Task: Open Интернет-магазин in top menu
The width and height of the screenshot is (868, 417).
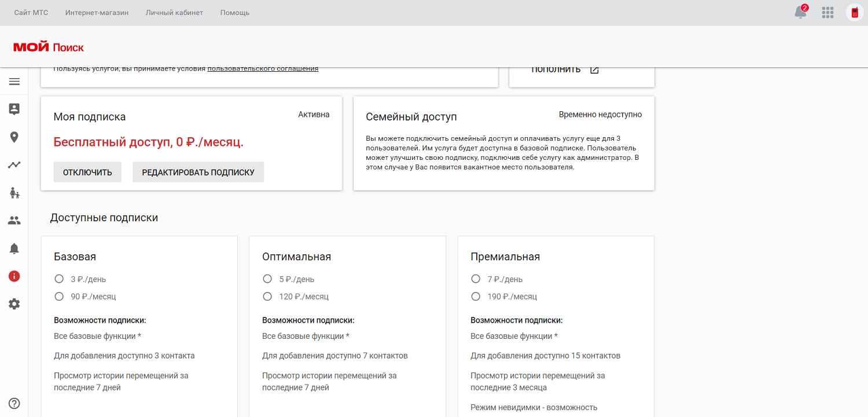Action: click(97, 13)
